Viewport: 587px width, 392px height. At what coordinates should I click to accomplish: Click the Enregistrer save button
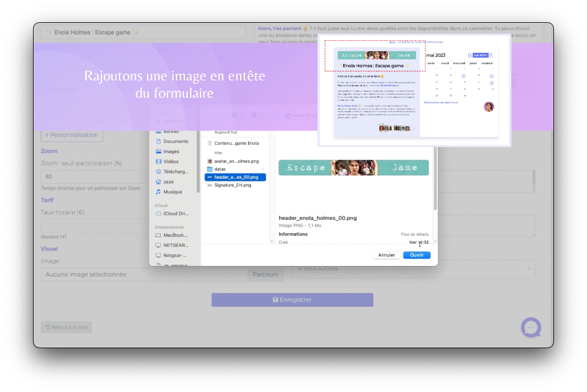(292, 300)
